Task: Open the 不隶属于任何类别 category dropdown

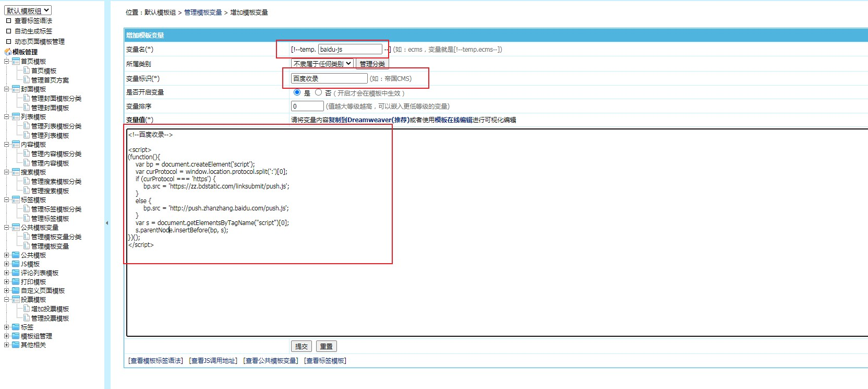Action: 322,64
